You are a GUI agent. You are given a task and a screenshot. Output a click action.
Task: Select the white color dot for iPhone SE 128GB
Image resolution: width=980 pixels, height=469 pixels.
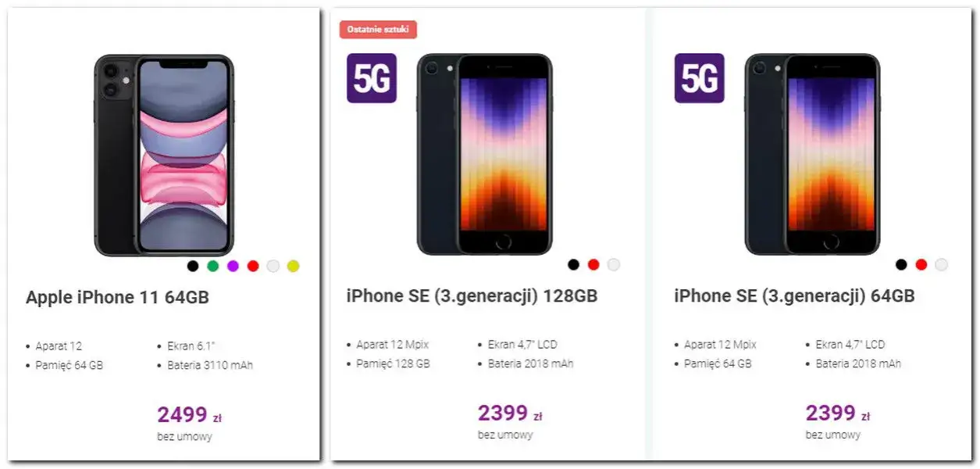[x=614, y=265]
